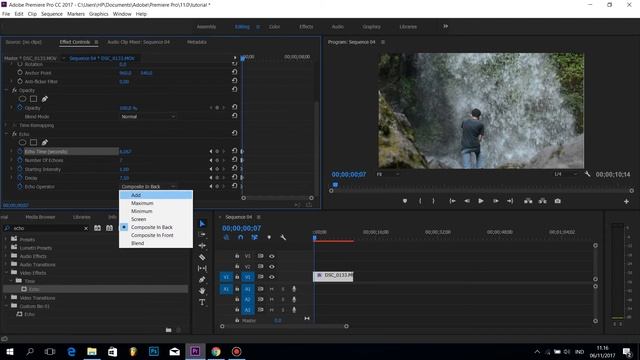The image size is (640, 360).
Task: Click the Lift button in Program monitor
Action: (x=528, y=201)
